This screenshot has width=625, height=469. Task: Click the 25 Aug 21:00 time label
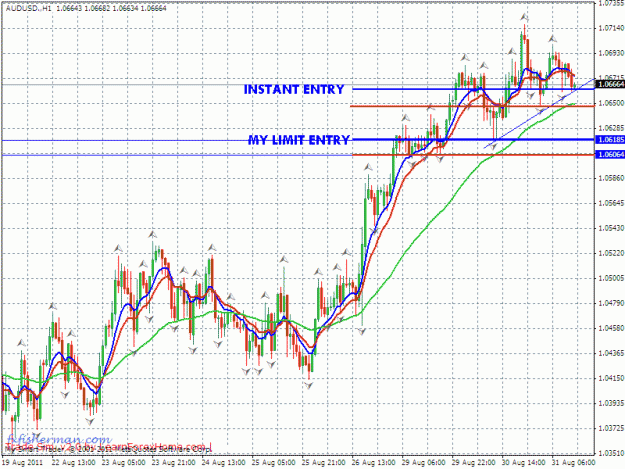(x=324, y=463)
